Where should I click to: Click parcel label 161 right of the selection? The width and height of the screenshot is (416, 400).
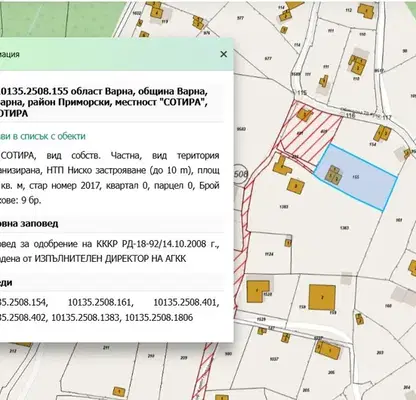click(x=399, y=220)
